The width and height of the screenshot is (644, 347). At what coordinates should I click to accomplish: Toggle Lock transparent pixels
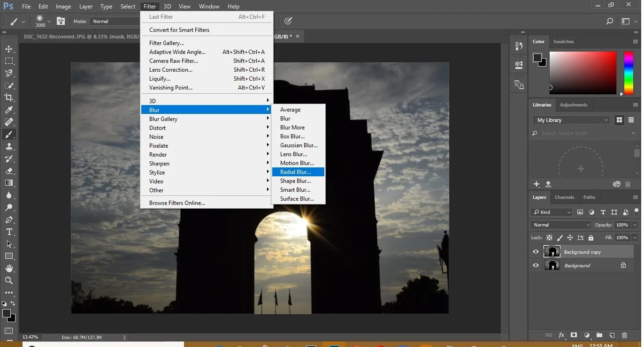tap(549, 238)
